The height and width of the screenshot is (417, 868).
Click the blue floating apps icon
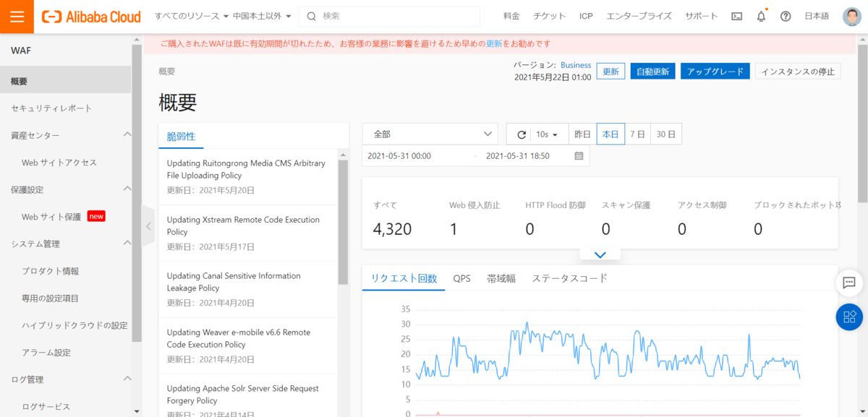[x=849, y=317]
